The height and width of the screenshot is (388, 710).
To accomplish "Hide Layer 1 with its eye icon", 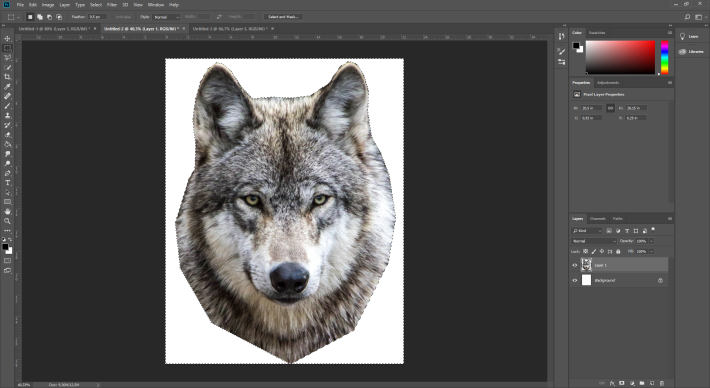I will point(575,265).
